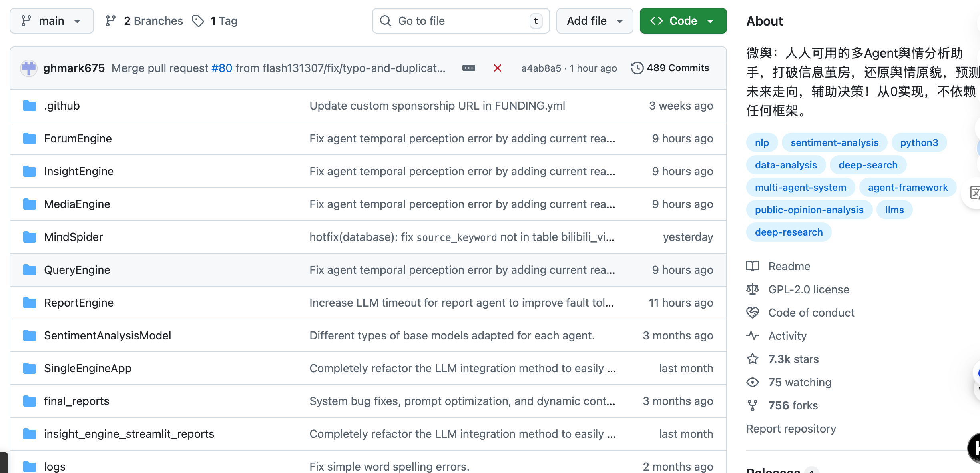The height and width of the screenshot is (473, 980).
Task: Open the main branch dropdown
Action: click(52, 21)
